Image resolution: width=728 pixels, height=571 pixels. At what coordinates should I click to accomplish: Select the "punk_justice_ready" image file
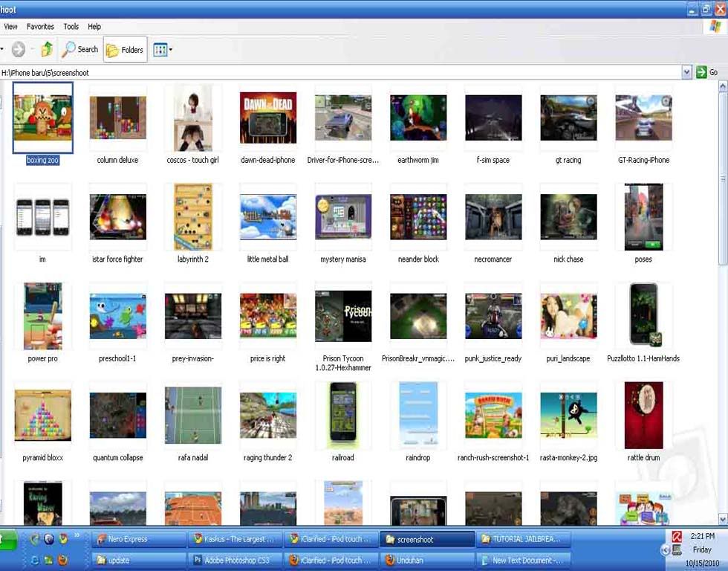pos(493,323)
